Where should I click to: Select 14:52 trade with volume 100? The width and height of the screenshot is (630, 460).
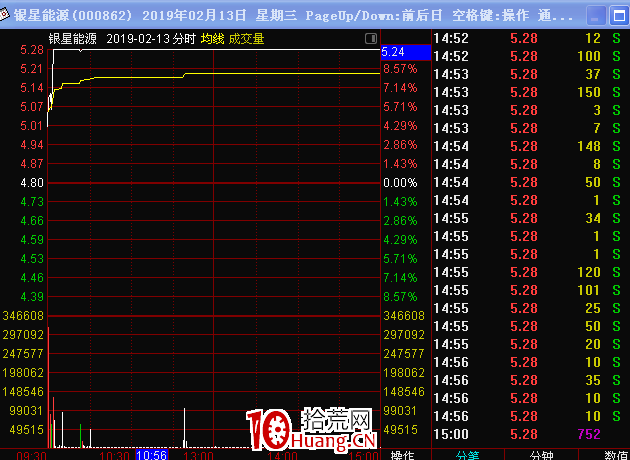528,56
